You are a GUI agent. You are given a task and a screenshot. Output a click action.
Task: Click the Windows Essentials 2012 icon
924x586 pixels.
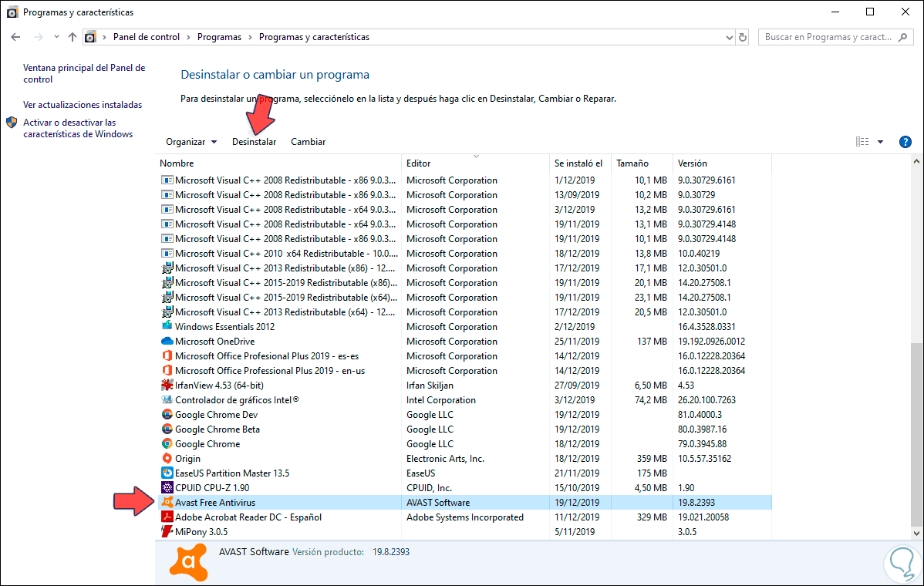(x=167, y=326)
